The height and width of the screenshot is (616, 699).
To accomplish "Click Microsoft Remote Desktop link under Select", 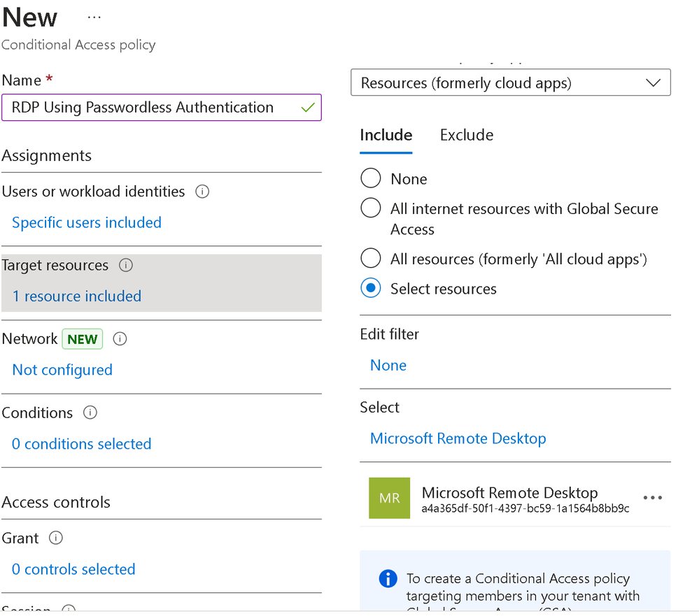I will [x=458, y=438].
